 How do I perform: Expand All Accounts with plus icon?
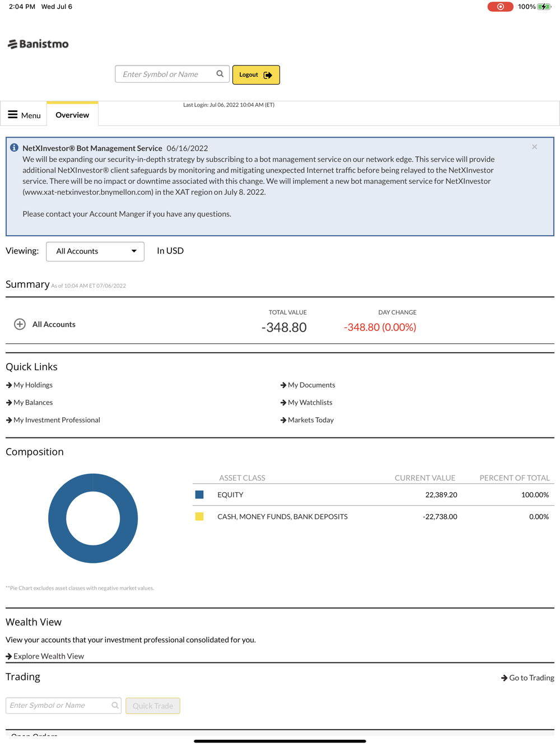(x=20, y=324)
